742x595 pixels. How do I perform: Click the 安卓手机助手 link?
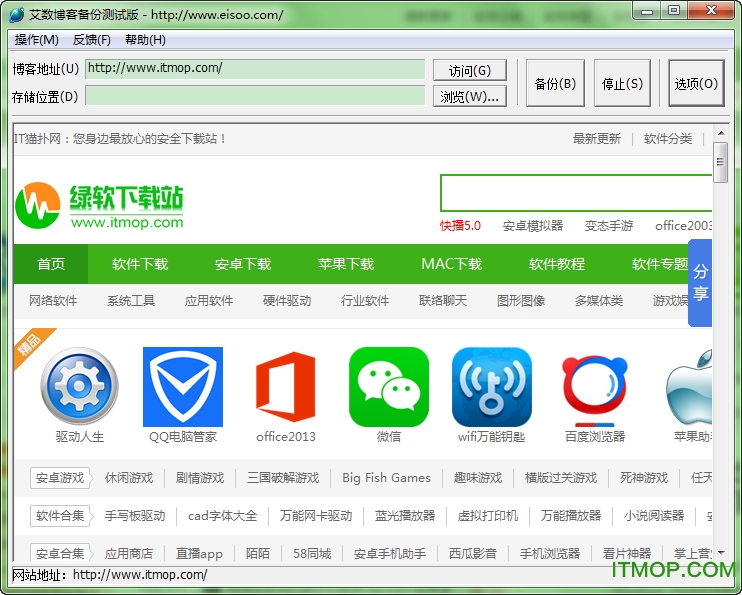click(x=390, y=553)
